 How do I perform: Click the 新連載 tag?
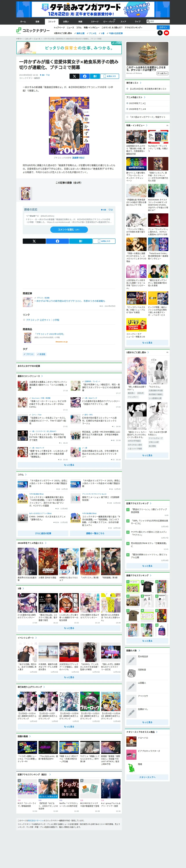41,354
